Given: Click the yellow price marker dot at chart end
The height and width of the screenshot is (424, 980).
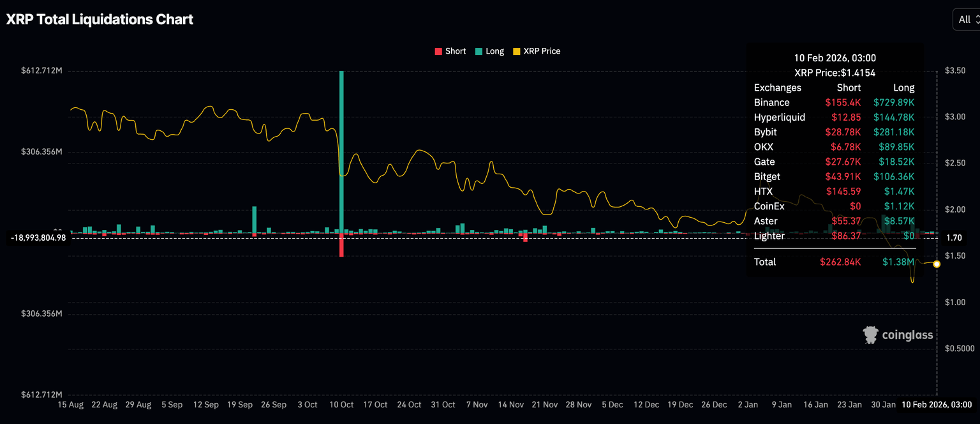Looking at the screenshot, I should pyautogui.click(x=937, y=264).
